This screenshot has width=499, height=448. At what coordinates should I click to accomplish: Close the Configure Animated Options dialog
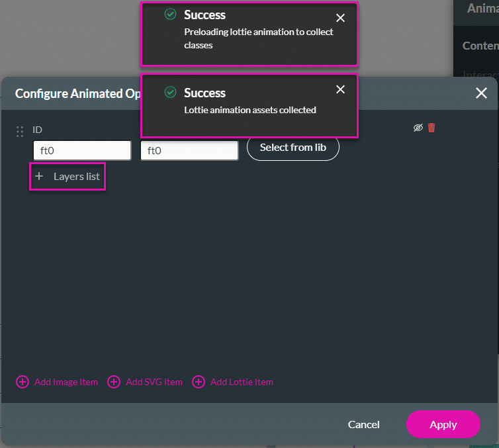click(481, 93)
